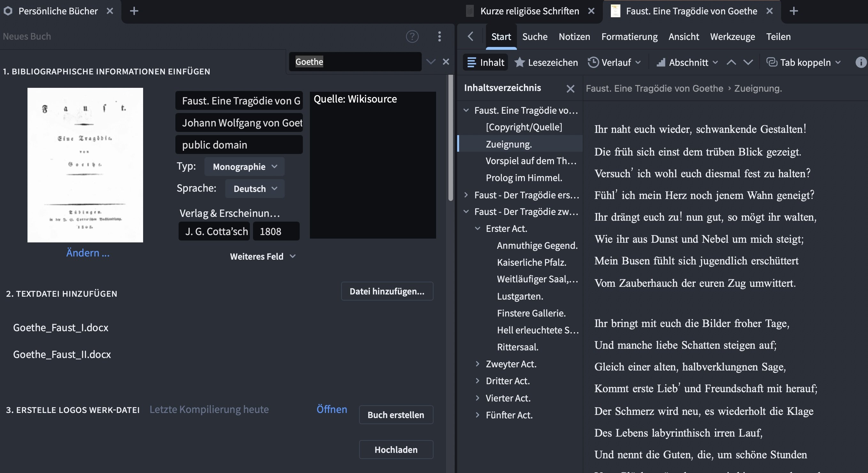
Task: Open the Inhalt contents pane
Action: point(486,62)
